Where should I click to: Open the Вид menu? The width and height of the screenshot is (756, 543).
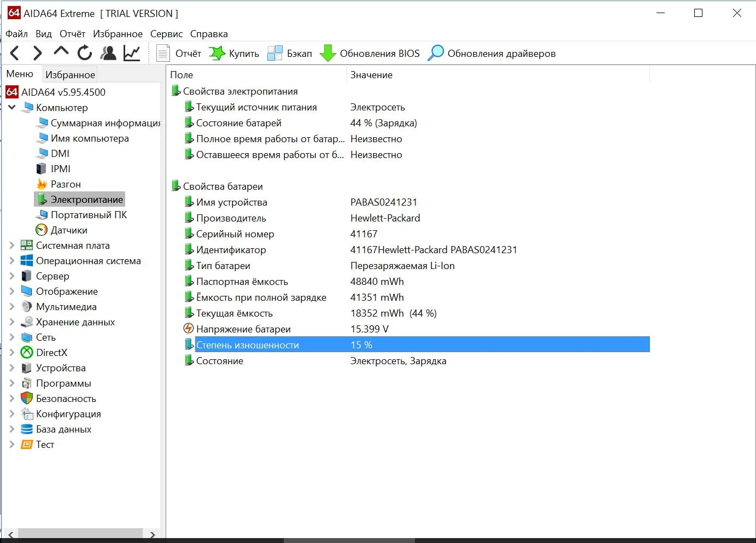point(44,34)
